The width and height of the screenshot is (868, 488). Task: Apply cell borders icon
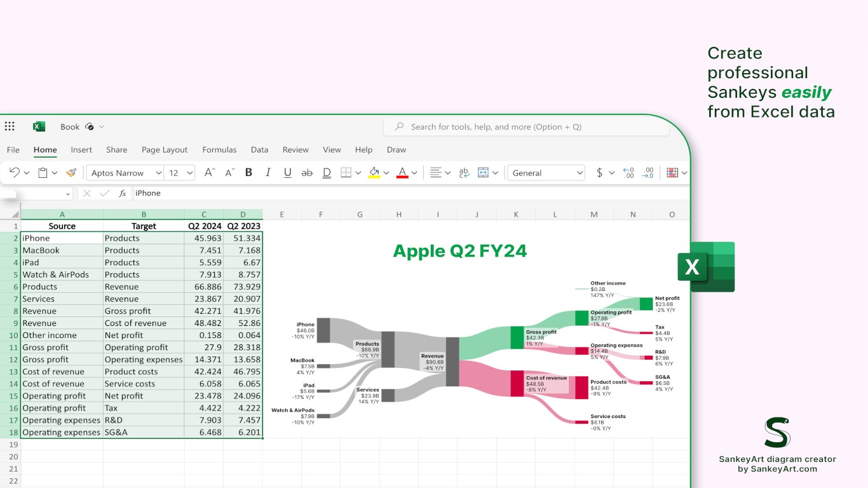pyautogui.click(x=346, y=173)
